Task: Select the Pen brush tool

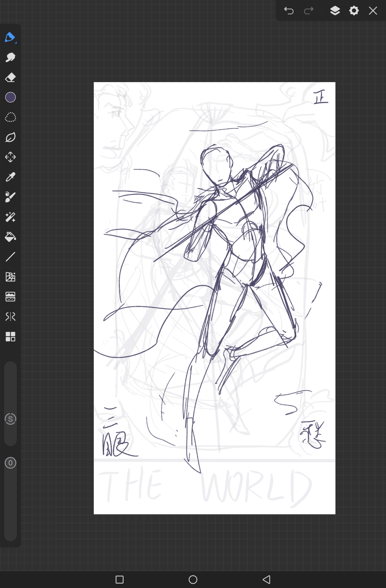Action: point(10,37)
